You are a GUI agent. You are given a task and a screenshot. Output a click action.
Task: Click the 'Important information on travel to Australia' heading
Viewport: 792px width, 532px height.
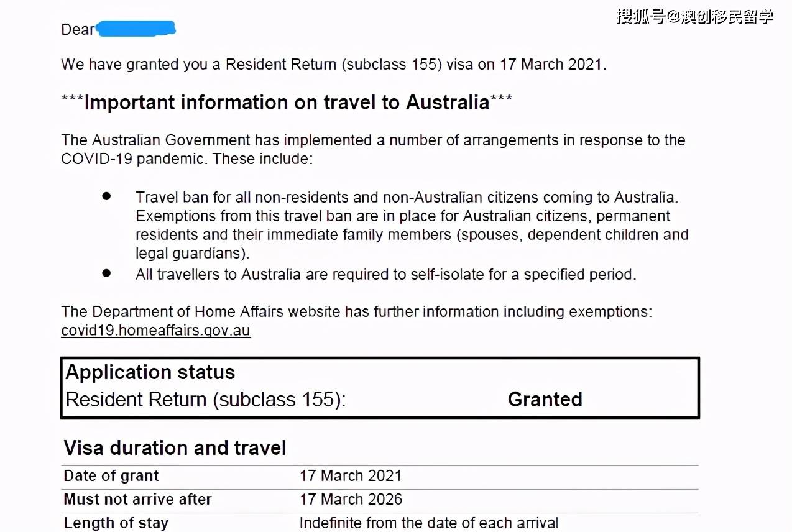(287, 103)
